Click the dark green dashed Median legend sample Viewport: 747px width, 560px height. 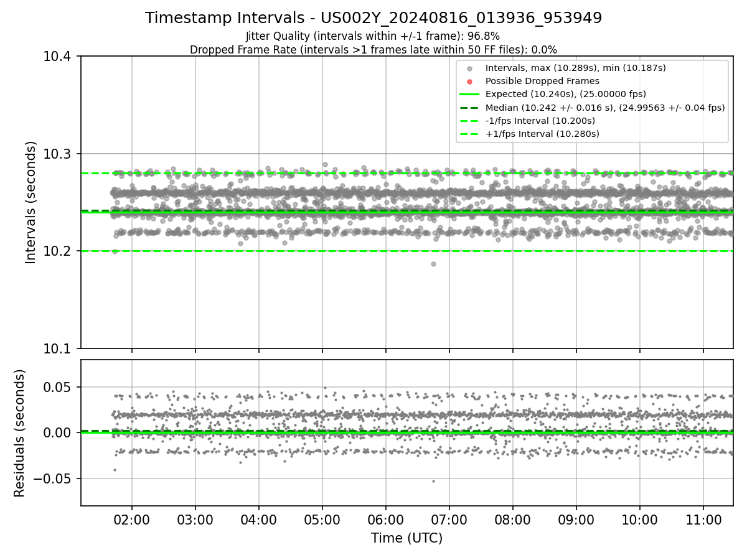pos(469,108)
